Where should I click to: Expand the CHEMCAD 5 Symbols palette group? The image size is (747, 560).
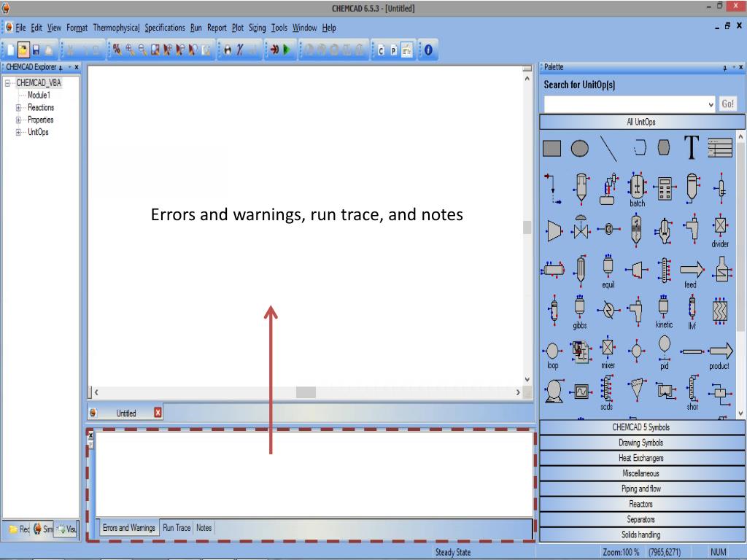[x=640, y=427]
